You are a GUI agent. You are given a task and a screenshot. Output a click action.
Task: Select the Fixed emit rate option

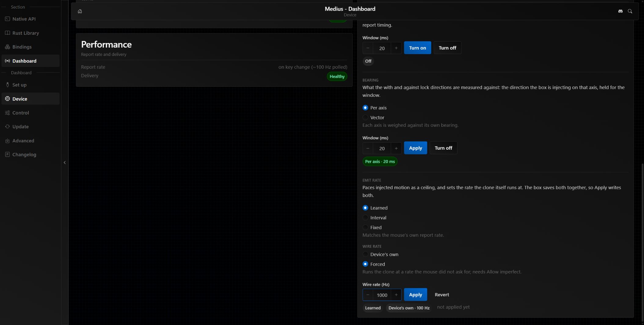372,228
